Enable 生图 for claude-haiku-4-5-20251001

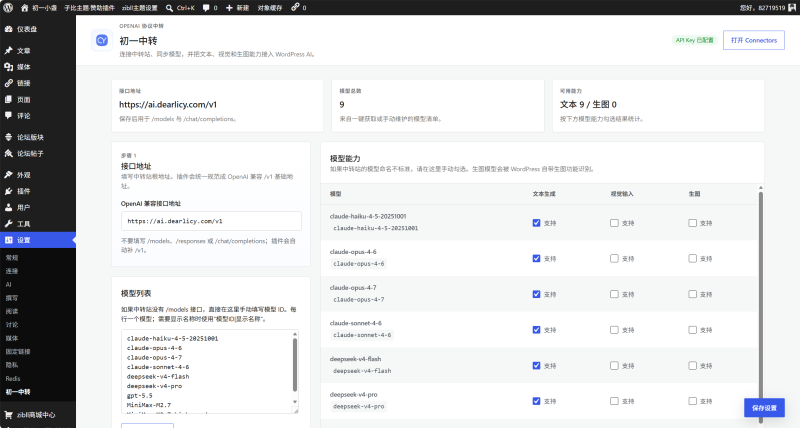click(x=692, y=223)
